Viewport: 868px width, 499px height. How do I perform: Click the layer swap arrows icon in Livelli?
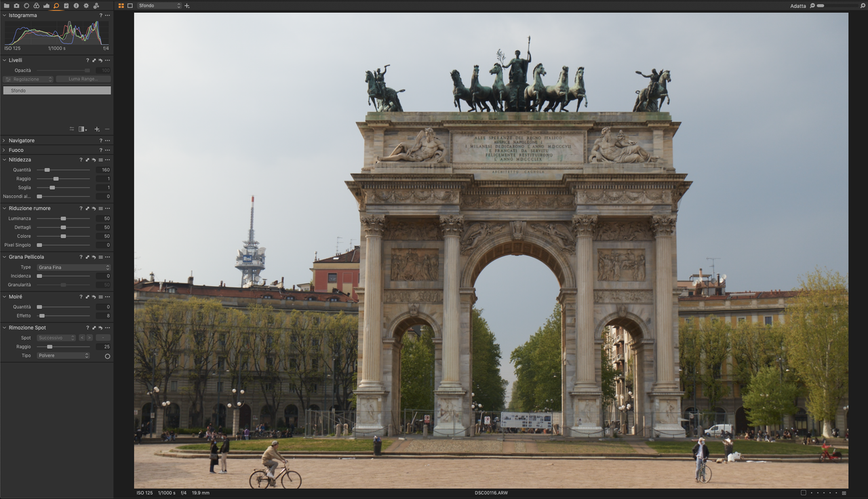[x=72, y=129]
